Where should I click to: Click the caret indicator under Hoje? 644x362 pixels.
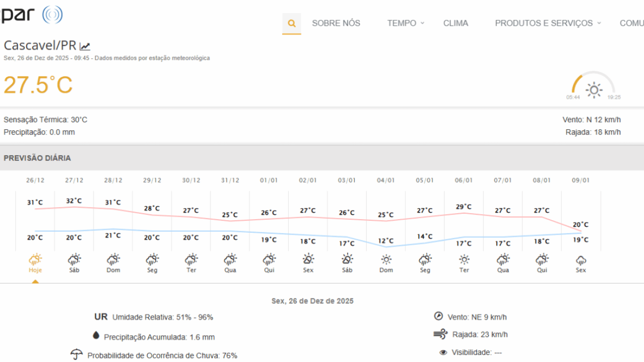[35, 281]
